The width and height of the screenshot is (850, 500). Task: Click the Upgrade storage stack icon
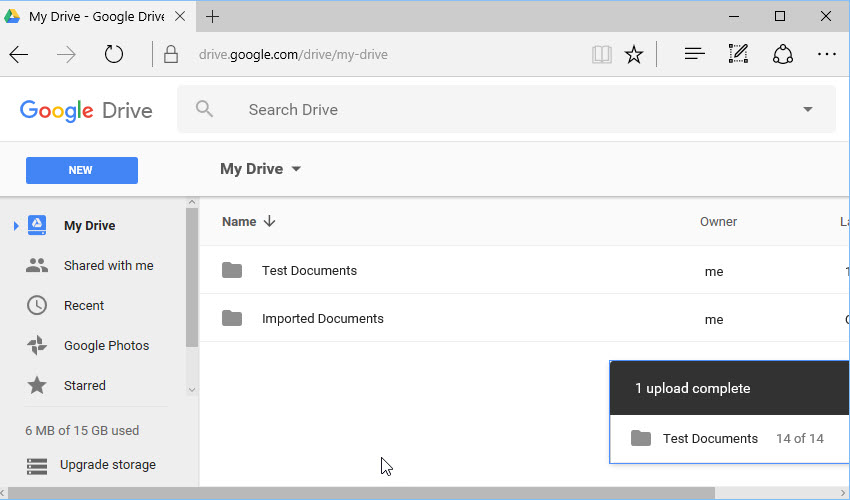(x=37, y=466)
